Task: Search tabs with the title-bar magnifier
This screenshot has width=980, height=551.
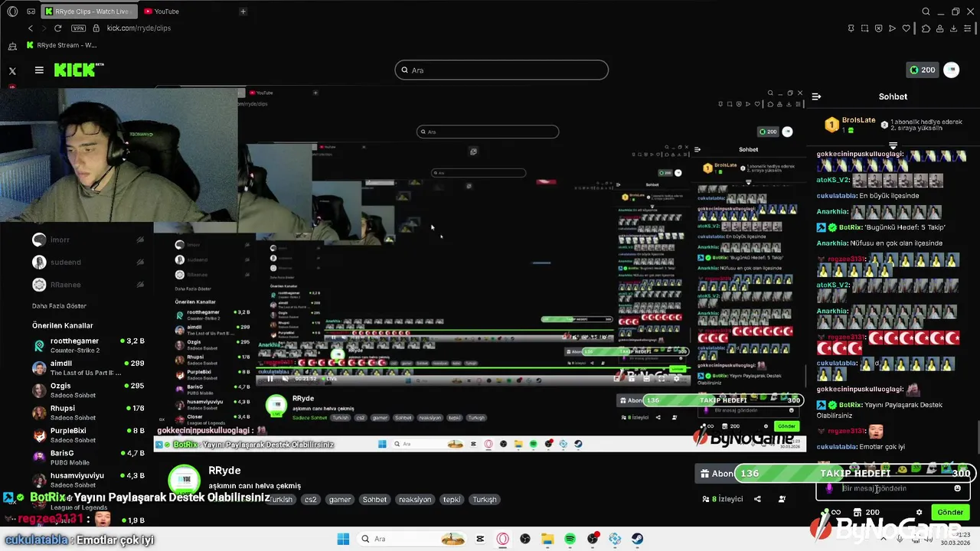Action: click(x=926, y=11)
